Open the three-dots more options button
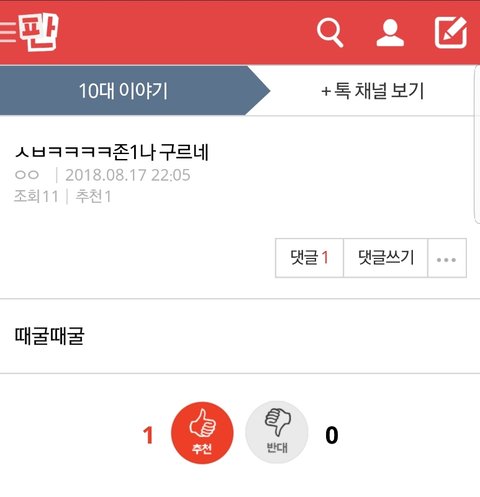480x497 pixels. [x=447, y=258]
